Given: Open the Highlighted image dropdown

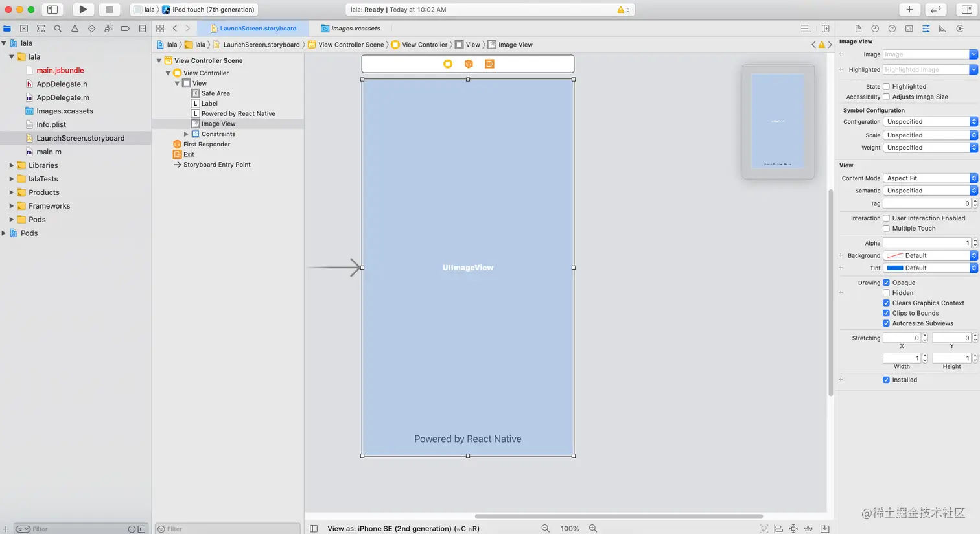Looking at the screenshot, I should (x=974, y=70).
